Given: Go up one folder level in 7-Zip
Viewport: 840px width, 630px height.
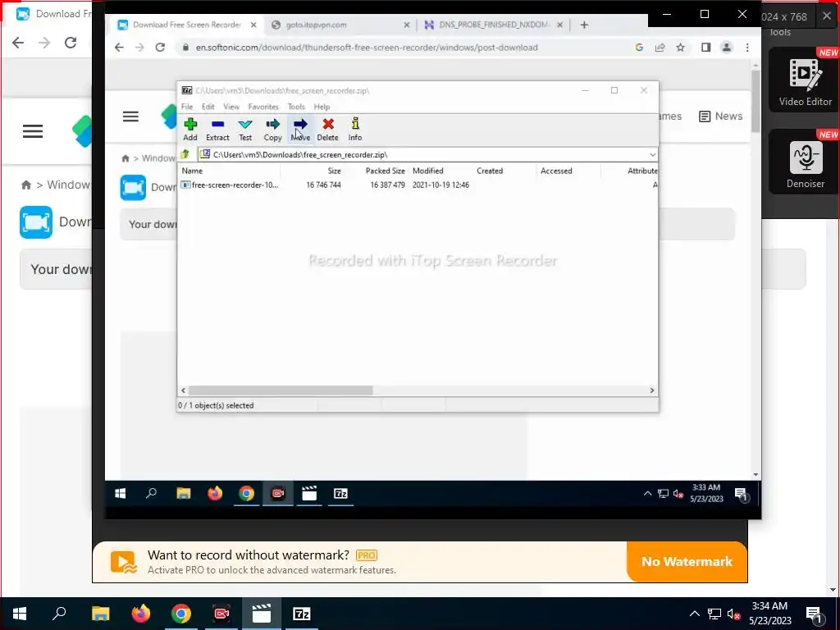Looking at the screenshot, I should pos(185,154).
